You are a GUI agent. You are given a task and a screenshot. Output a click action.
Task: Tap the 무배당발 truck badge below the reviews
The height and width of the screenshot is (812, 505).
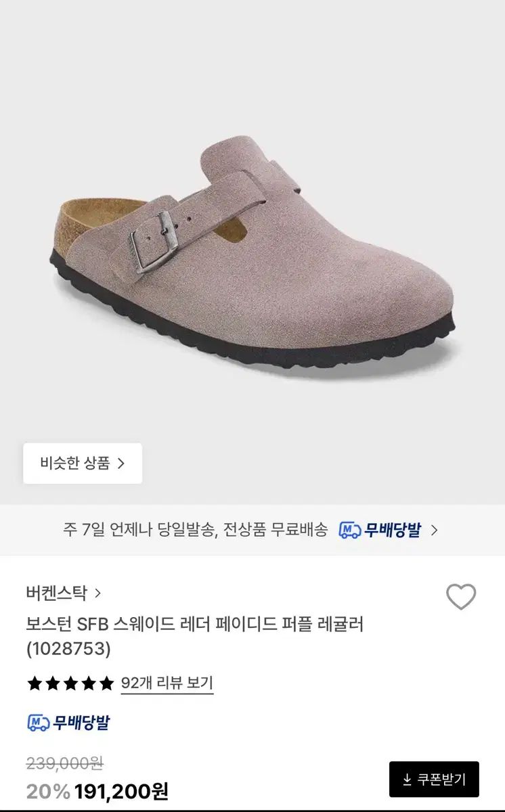click(68, 723)
